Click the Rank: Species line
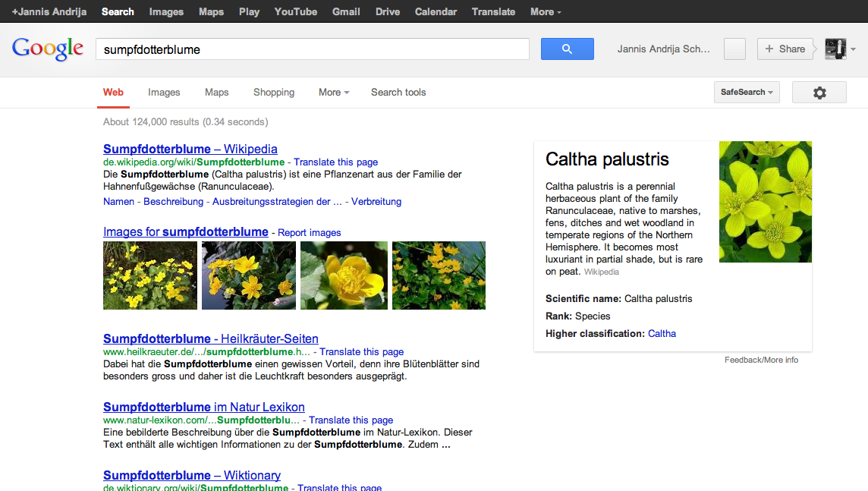868x491 pixels. 577,316
